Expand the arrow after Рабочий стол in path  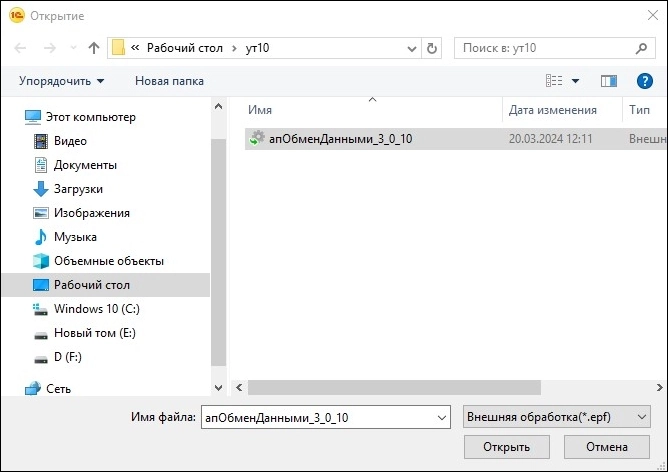point(234,48)
